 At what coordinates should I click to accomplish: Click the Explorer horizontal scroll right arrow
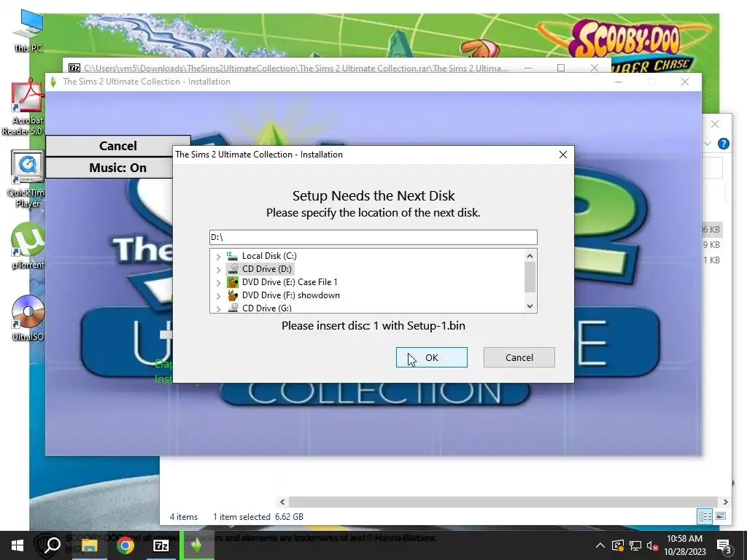(x=725, y=502)
